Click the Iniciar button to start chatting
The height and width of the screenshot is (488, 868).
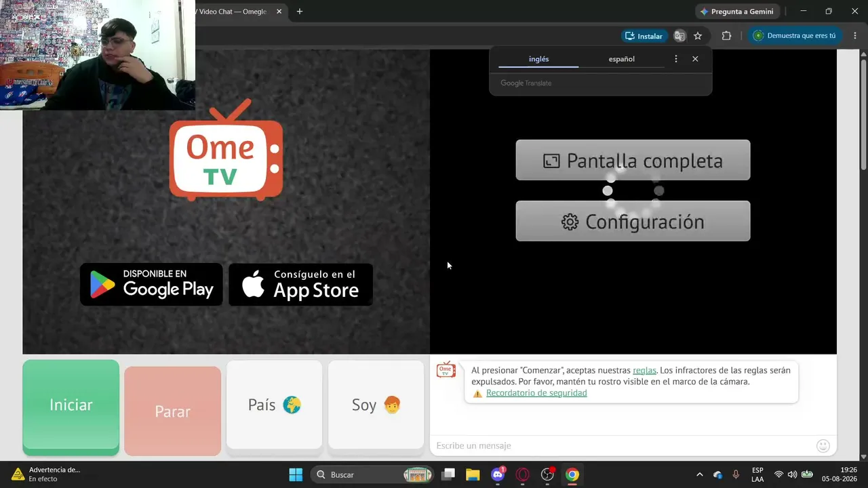coord(71,406)
